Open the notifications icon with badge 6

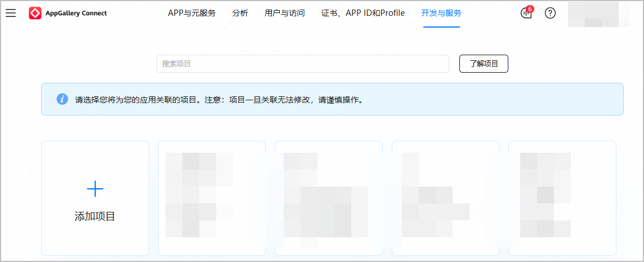coord(526,13)
